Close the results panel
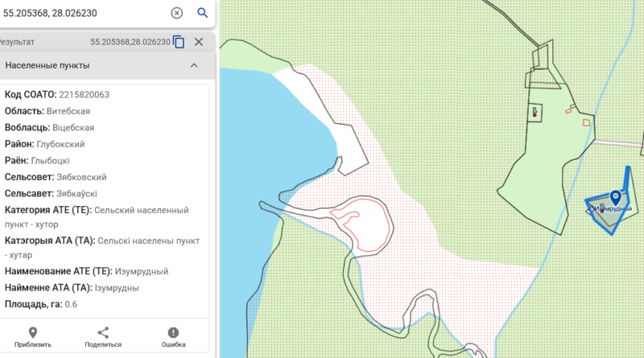The height and width of the screenshot is (358, 644). click(x=199, y=42)
